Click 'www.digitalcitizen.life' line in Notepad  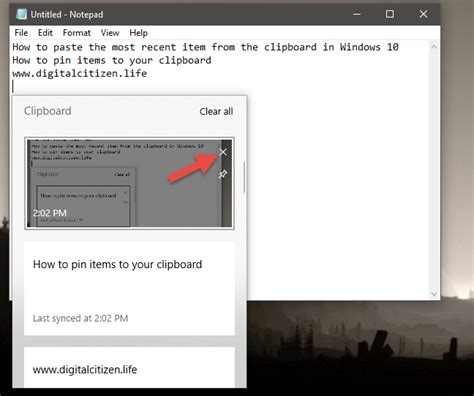click(x=80, y=73)
